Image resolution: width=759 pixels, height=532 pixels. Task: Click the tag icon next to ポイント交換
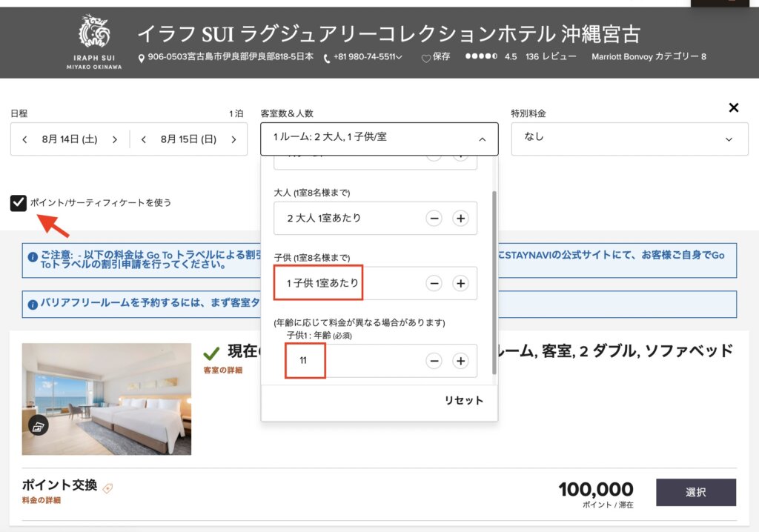[108, 488]
